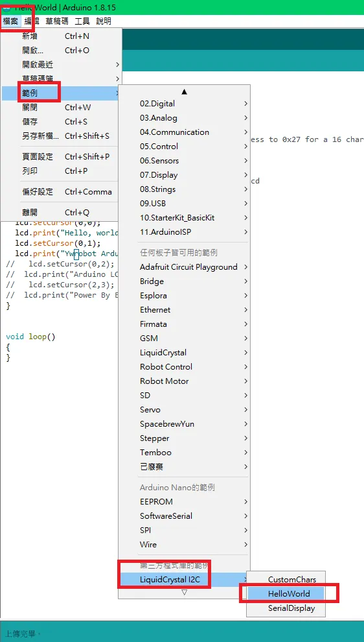Choose 新增 Ctrl+N menu entry

[60, 36]
